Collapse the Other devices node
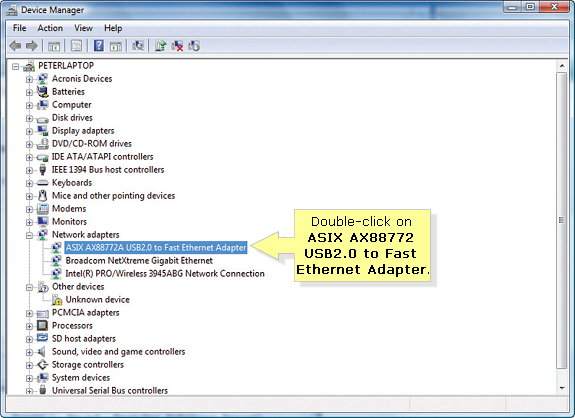 point(29,287)
